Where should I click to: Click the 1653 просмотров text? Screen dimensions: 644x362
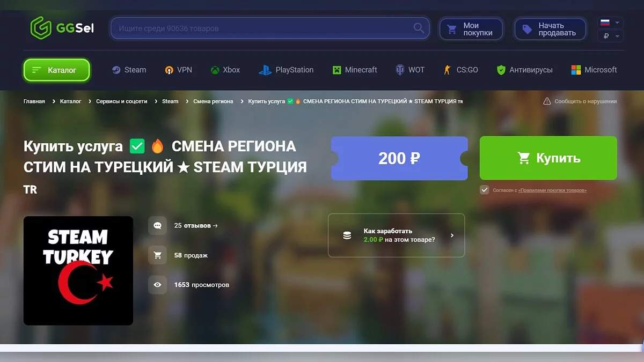202,285
